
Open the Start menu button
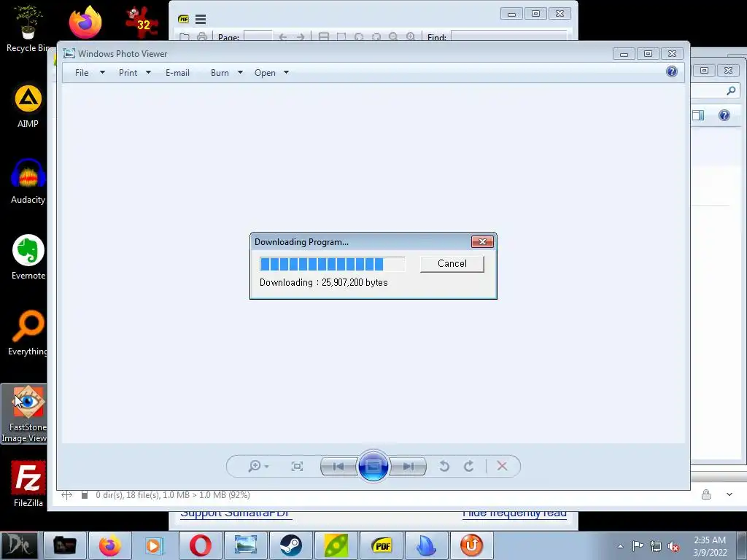pyautogui.click(x=20, y=545)
